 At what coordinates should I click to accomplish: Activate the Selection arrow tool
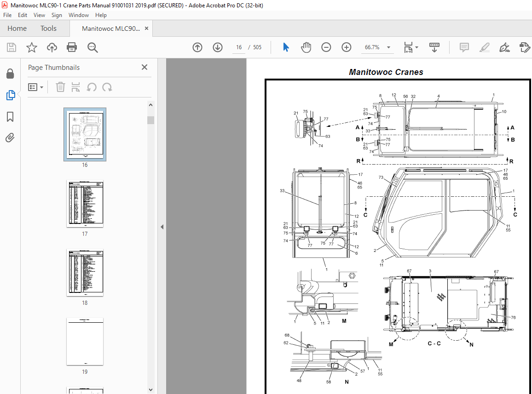coord(286,47)
